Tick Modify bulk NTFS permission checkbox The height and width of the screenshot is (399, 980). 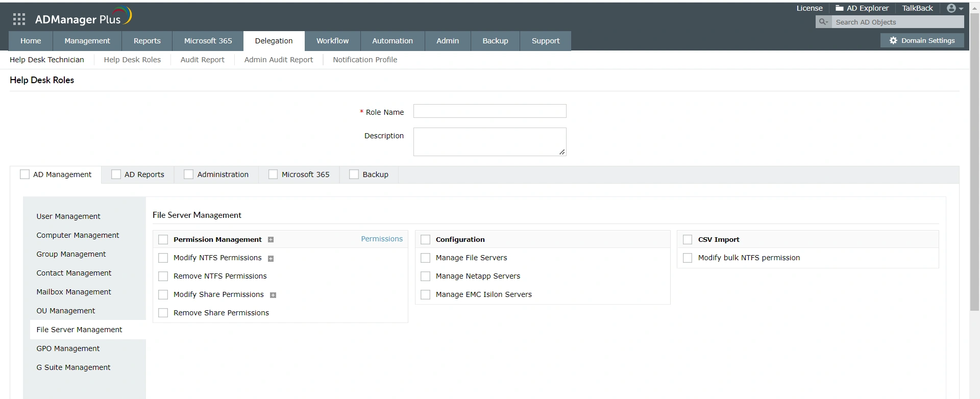[x=688, y=258]
